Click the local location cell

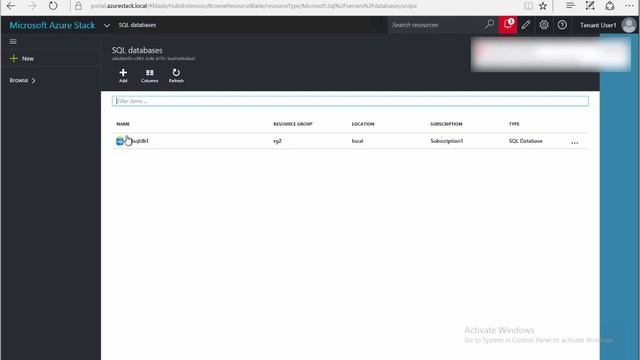tap(357, 141)
